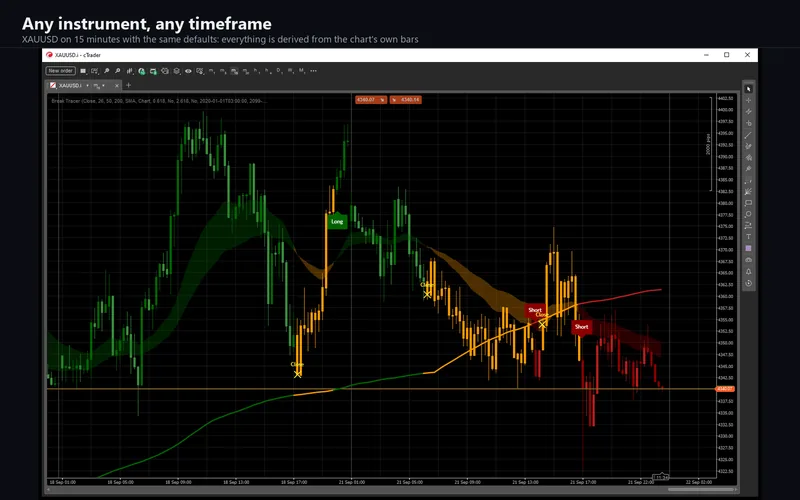Click the chart horizontal scrollbar thumb

tap(702, 490)
